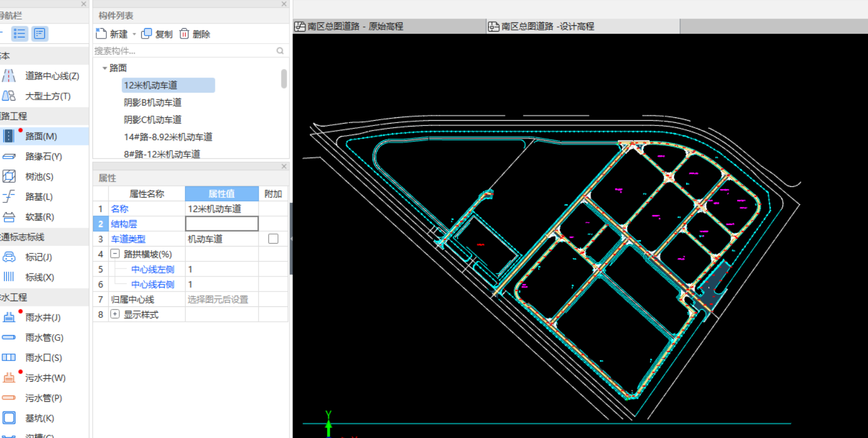The width and height of the screenshot is (868, 438).
Task: Toggle navigation detail view icon
Action: tap(40, 34)
